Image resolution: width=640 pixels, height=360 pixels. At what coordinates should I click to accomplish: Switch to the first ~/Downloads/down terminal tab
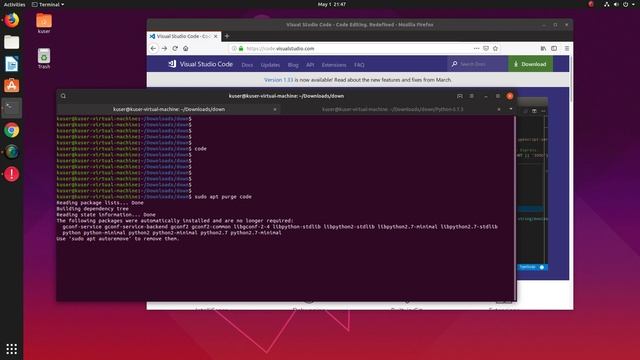(x=168, y=109)
